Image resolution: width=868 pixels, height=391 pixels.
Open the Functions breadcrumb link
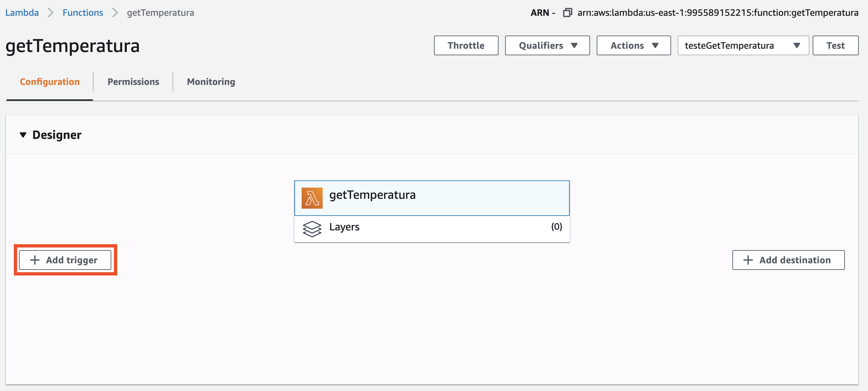[83, 13]
